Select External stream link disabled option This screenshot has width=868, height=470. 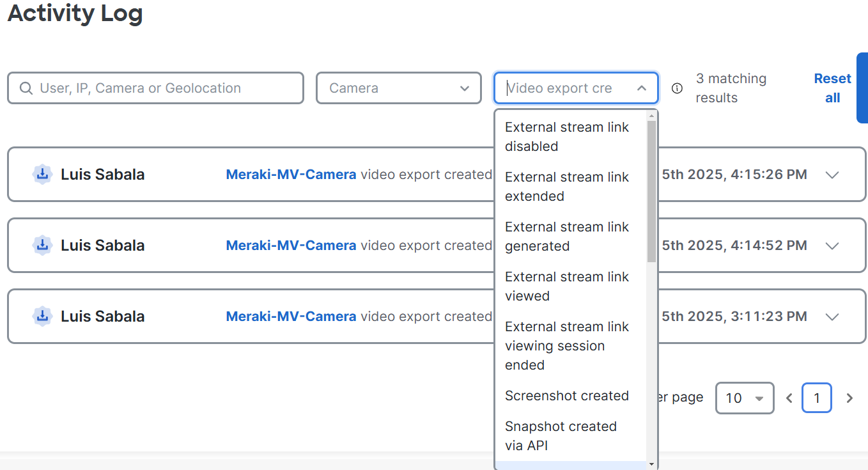[571, 137]
